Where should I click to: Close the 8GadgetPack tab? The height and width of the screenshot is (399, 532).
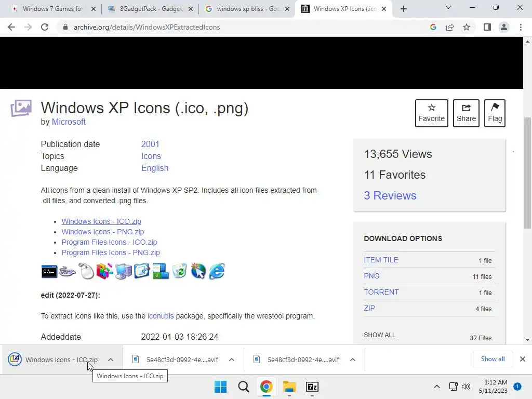pos(191,9)
